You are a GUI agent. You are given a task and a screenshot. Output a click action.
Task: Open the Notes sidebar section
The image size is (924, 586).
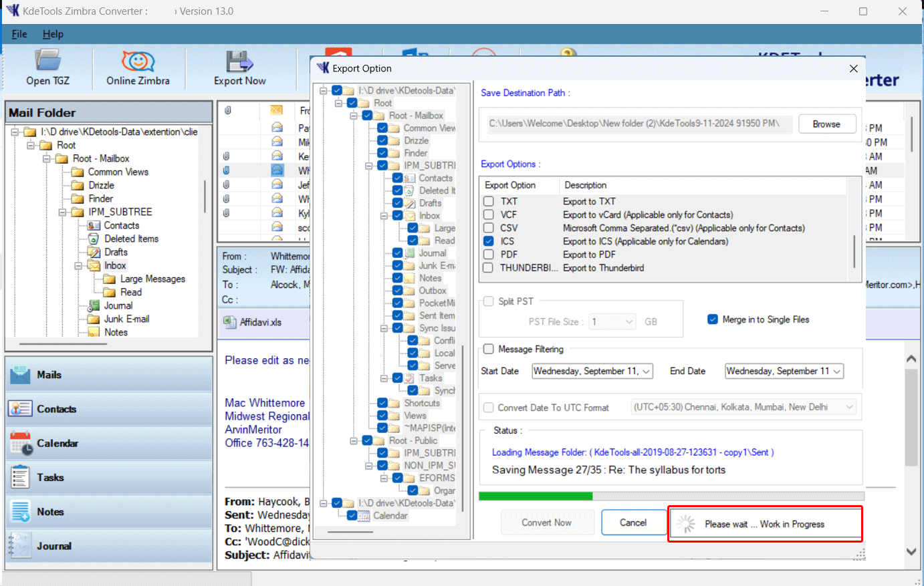pos(109,512)
